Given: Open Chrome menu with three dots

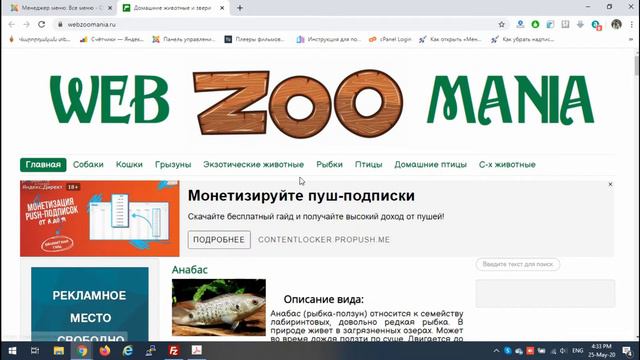Looking at the screenshot, I should tap(631, 24).
